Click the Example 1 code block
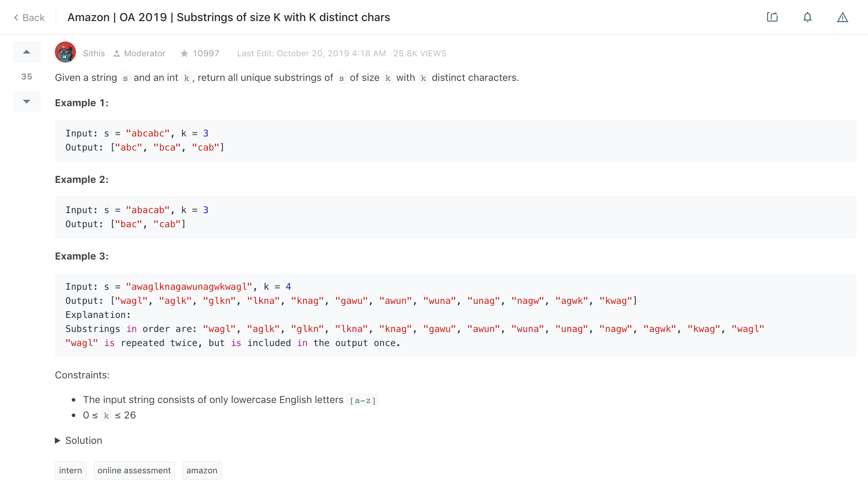 pos(455,141)
